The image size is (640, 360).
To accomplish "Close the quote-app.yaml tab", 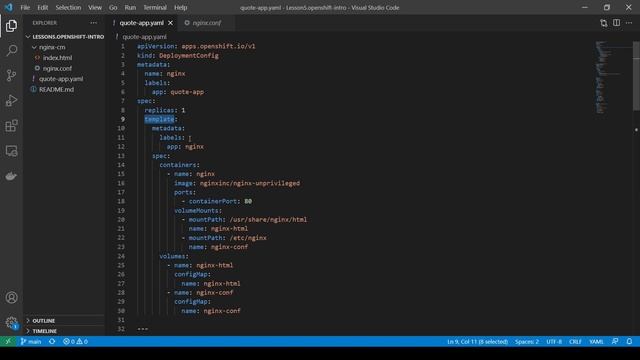I will coord(171,23).
